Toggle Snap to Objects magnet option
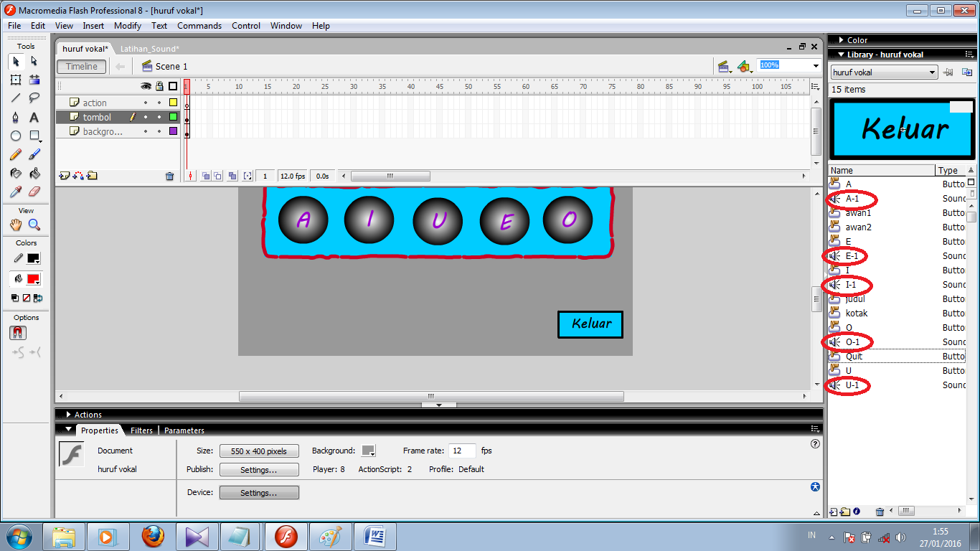This screenshot has height=551, width=980. click(x=17, y=333)
